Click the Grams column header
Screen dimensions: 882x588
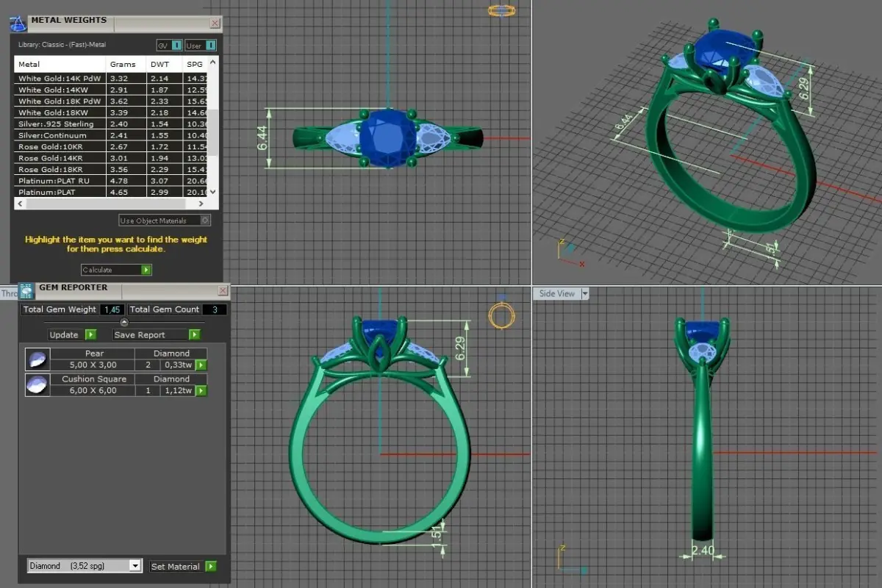point(126,65)
